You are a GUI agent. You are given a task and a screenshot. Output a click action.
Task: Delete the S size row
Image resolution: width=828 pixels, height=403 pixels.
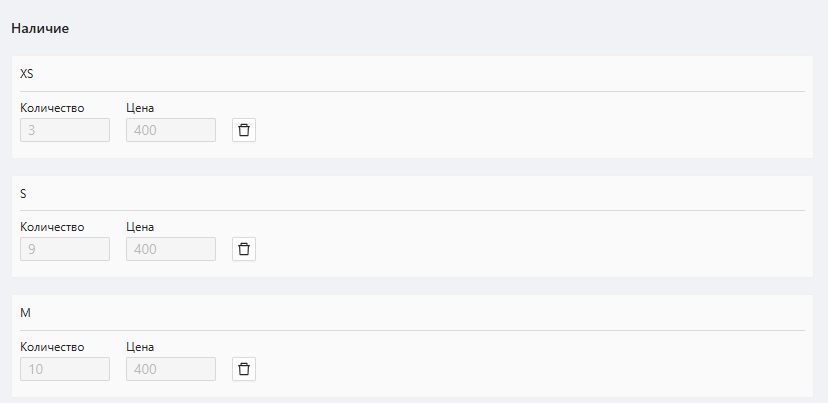tap(244, 249)
